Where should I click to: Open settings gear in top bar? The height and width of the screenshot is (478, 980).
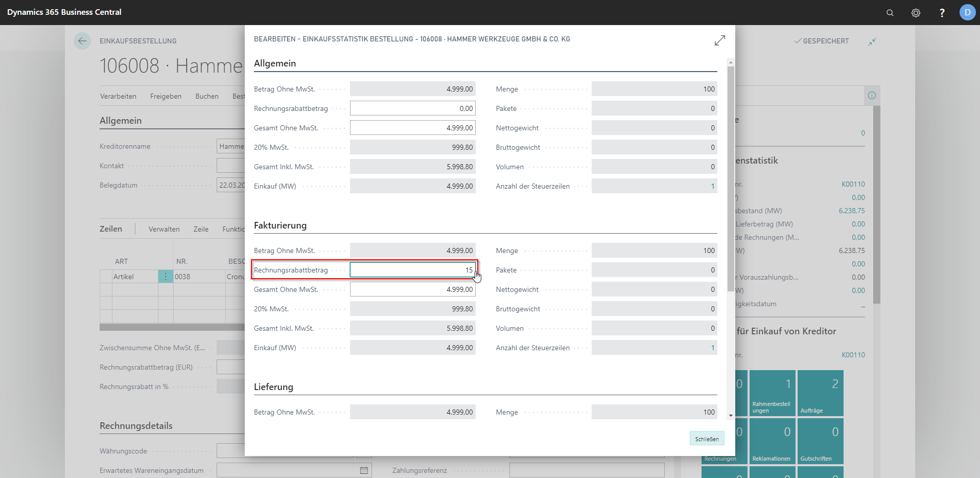point(916,13)
